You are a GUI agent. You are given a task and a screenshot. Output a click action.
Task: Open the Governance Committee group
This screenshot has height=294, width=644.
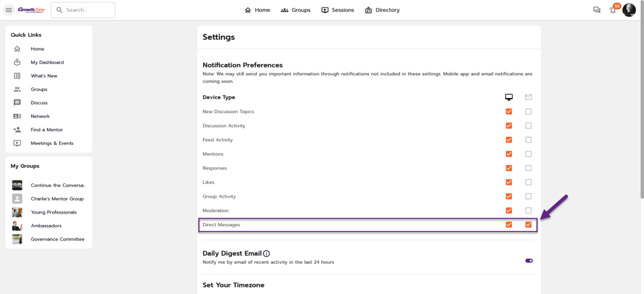(x=57, y=239)
